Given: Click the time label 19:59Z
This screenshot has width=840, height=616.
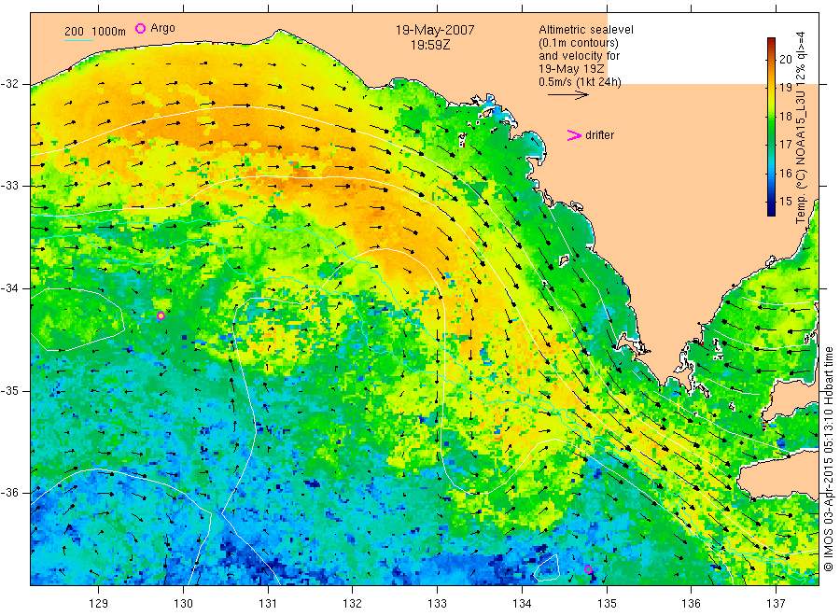Looking at the screenshot, I should coord(430,46).
